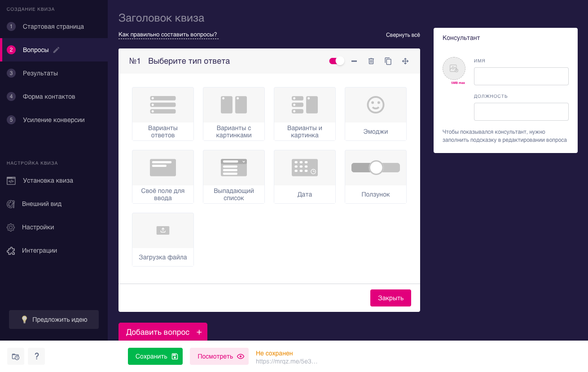588x372 pixels.
Task: Click Свернуть всё to collapse all questions
Action: pos(403,35)
